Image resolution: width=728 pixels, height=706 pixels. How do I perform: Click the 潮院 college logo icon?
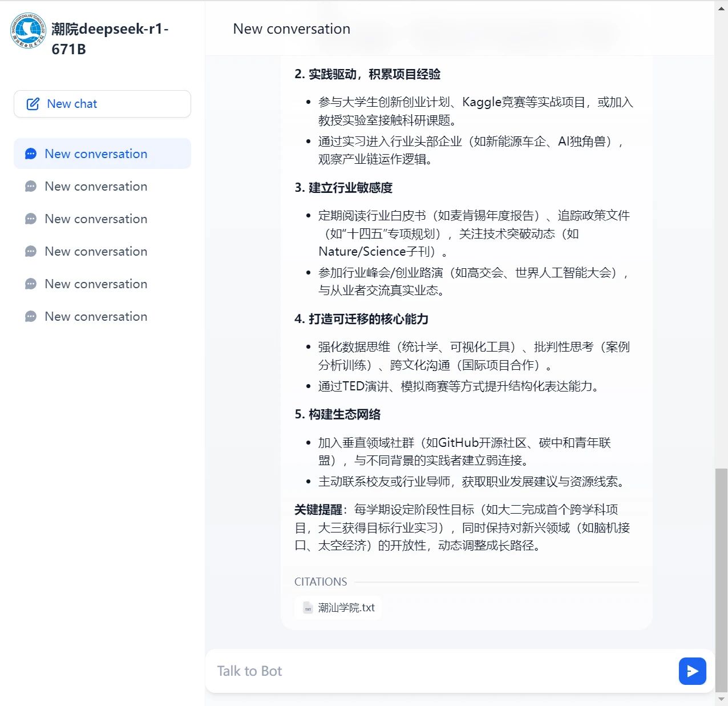(27, 31)
